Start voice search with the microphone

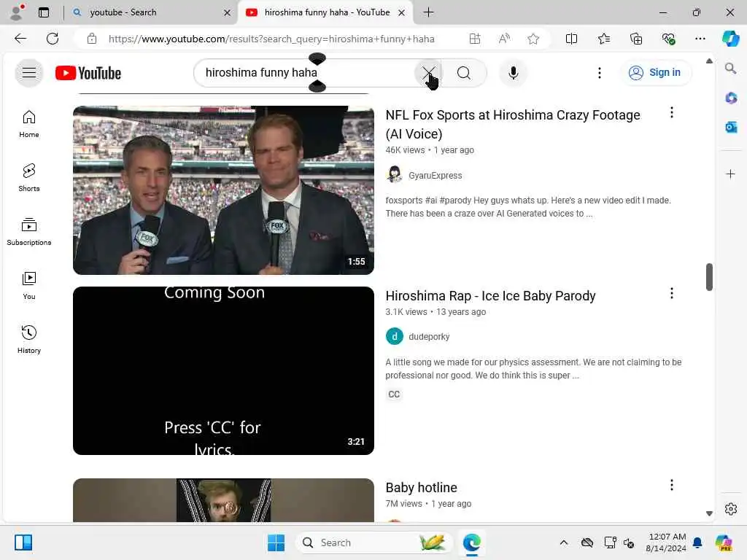[513, 73]
